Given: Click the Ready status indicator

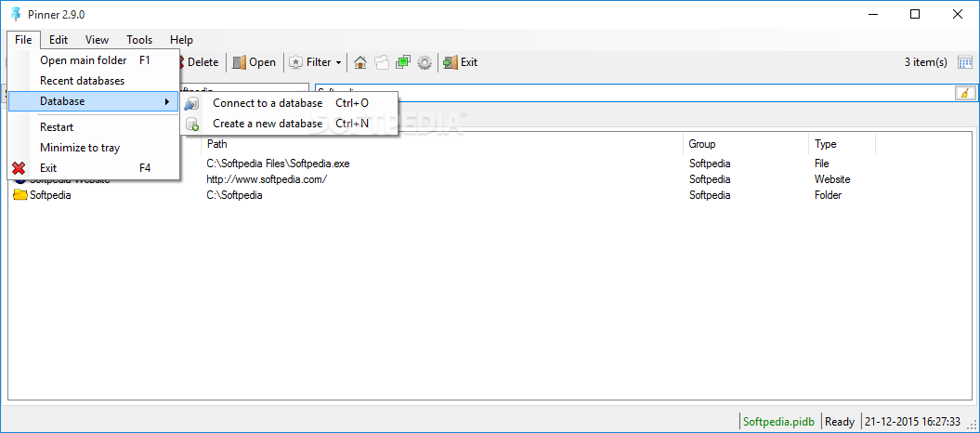Looking at the screenshot, I should (840, 422).
